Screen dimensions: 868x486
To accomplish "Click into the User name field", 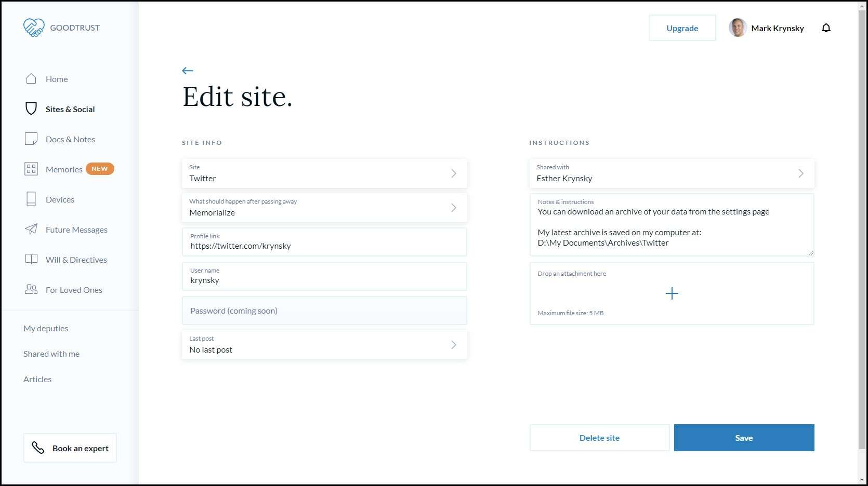I will [x=324, y=276].
